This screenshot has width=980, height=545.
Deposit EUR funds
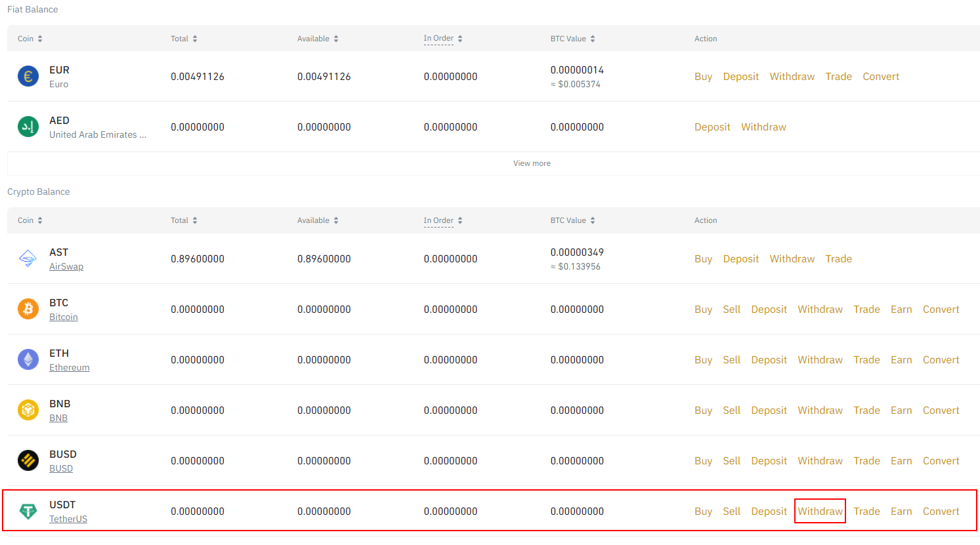[741, 77]
